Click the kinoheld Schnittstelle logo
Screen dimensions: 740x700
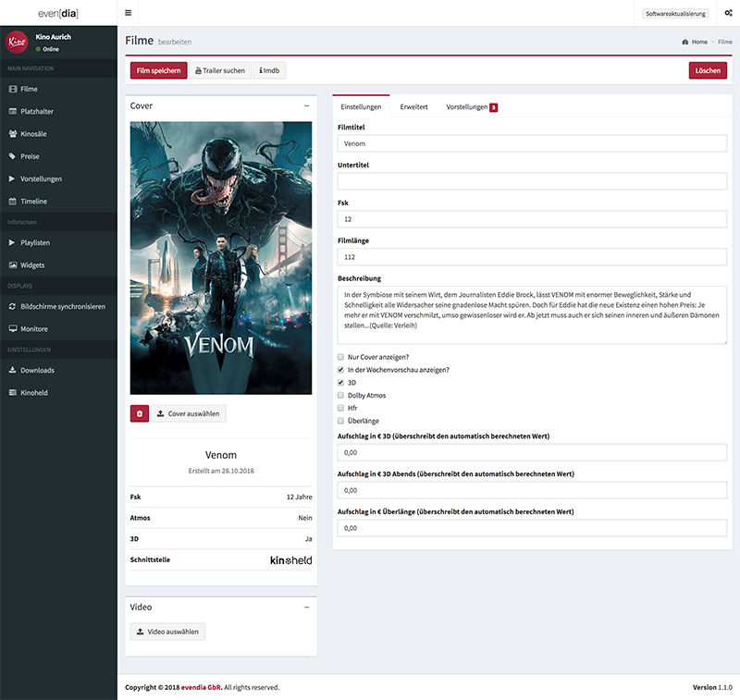290,559
